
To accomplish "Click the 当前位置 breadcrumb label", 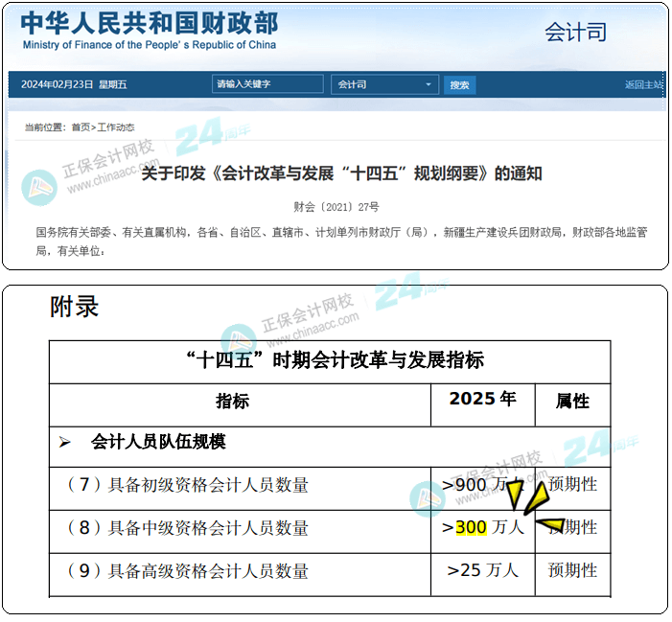I will (44, 127).
